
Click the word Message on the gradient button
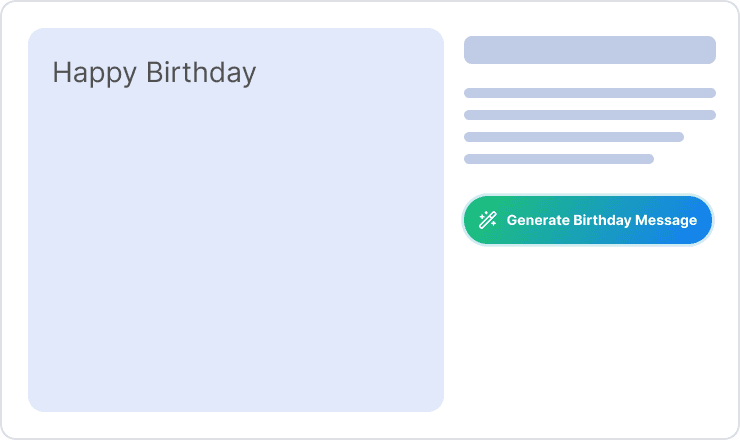point(666,220)
